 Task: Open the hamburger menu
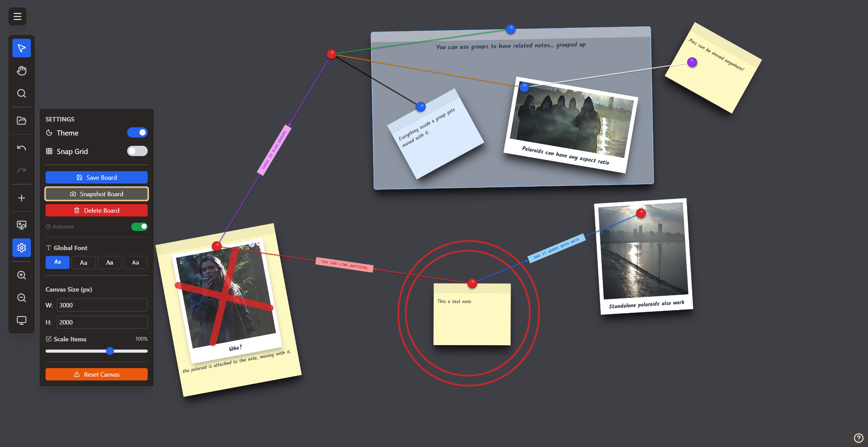(17, 16)
